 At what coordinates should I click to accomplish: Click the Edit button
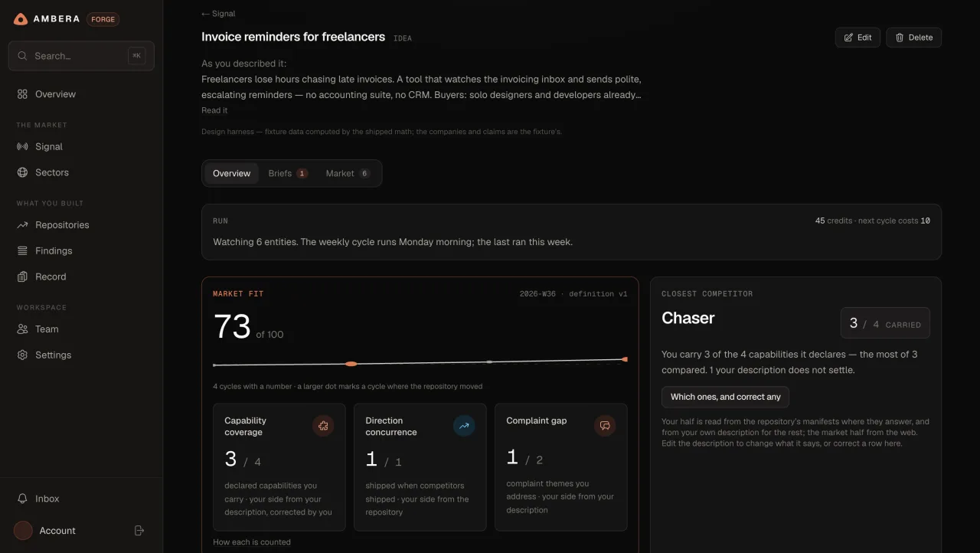(x=857, y=38)
